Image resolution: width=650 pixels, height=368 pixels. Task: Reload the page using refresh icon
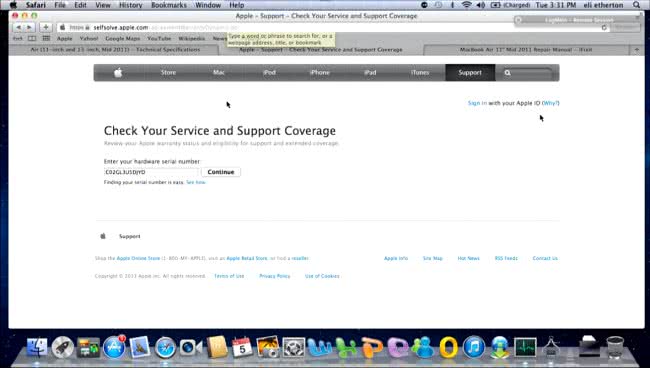[x=604, y=27]
